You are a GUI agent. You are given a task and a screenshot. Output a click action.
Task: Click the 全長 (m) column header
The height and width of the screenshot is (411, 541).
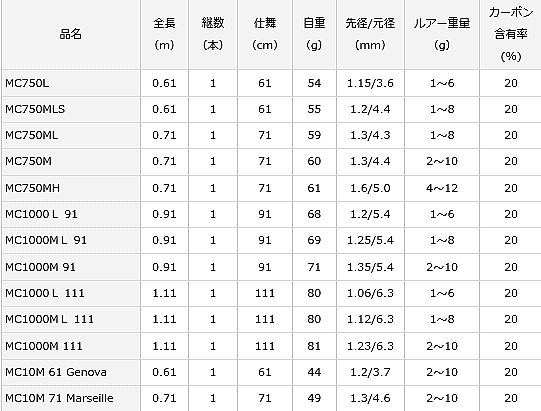pos(164,34)
